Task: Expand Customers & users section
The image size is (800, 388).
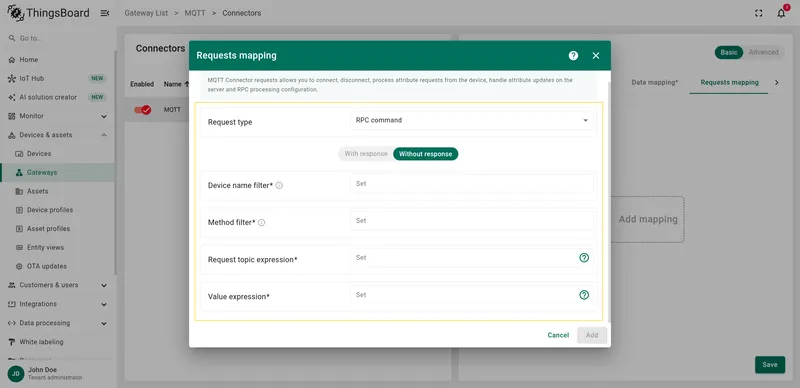Action: tap(57, 285)
